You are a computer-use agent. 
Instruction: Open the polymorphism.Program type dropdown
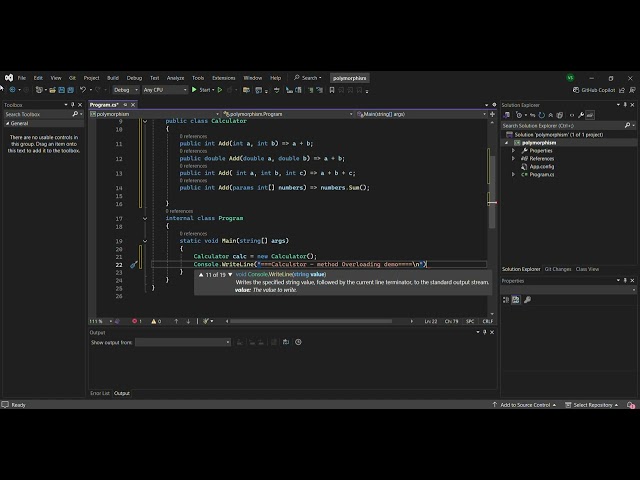287,114
